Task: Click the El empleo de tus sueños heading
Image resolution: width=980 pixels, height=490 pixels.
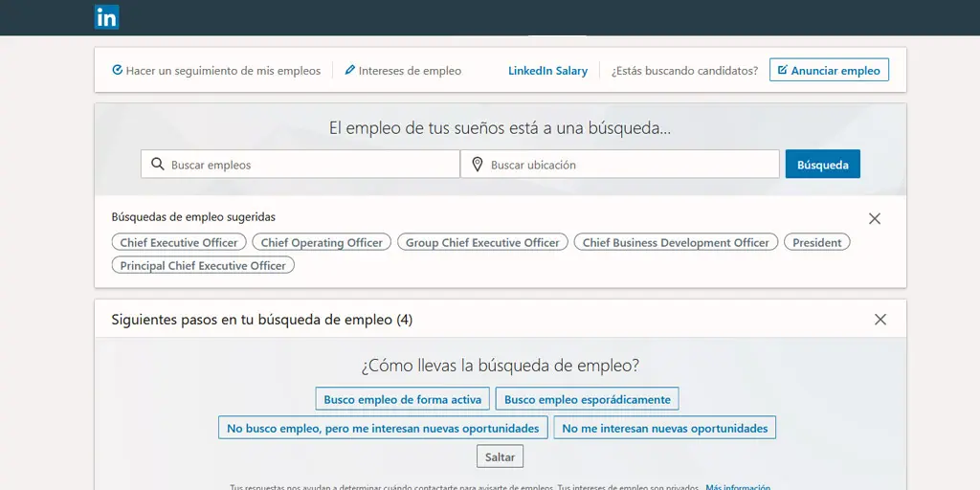Action: tap(500, 128)
